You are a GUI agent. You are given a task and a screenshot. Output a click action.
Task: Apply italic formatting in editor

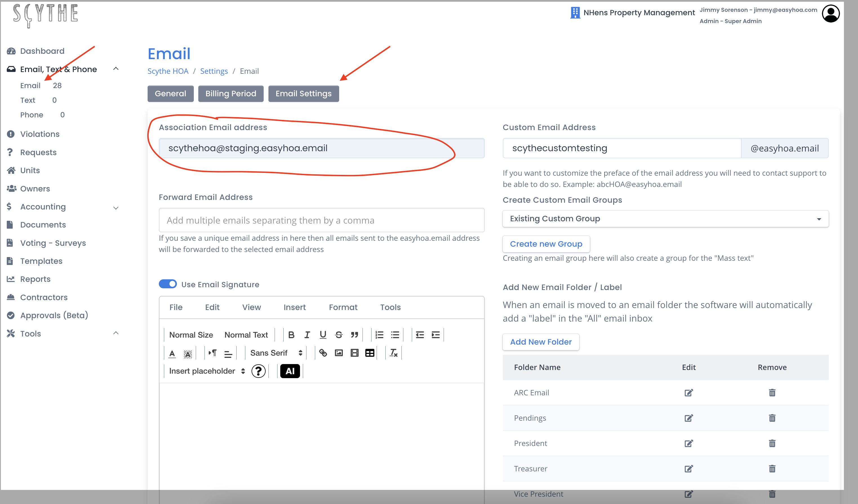[307, 335]
